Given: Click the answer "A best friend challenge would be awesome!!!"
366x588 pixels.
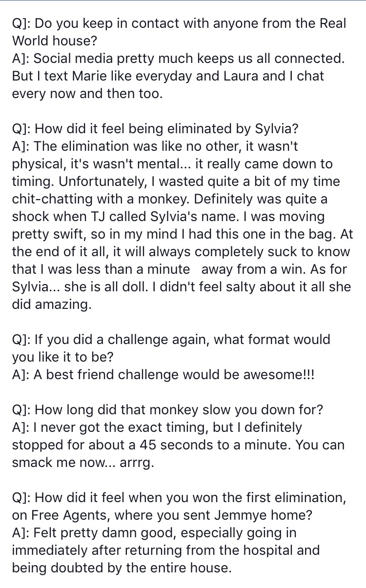Looking at the screenshot, I should (x=164, y=374).
